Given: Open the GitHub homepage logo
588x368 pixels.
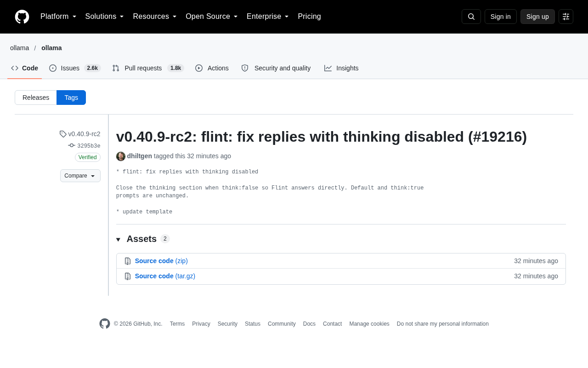Looking at the screenshot, I should click(22, 17).
